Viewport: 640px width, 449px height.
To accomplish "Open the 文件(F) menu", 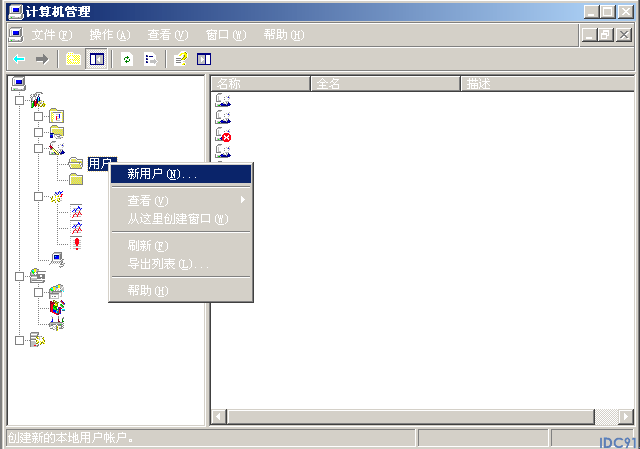I will pyautogui.click(x=52, y=35).
